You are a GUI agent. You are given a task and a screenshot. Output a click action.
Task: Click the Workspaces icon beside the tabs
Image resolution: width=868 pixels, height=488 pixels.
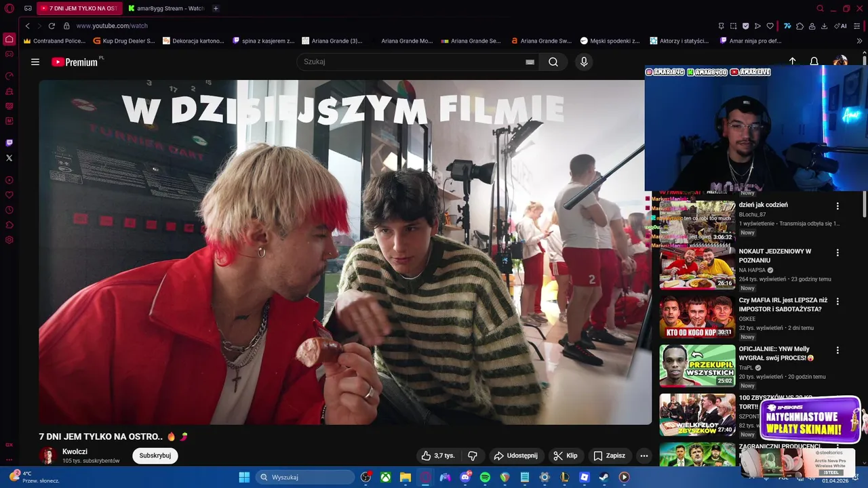click(x=28, y=8)
